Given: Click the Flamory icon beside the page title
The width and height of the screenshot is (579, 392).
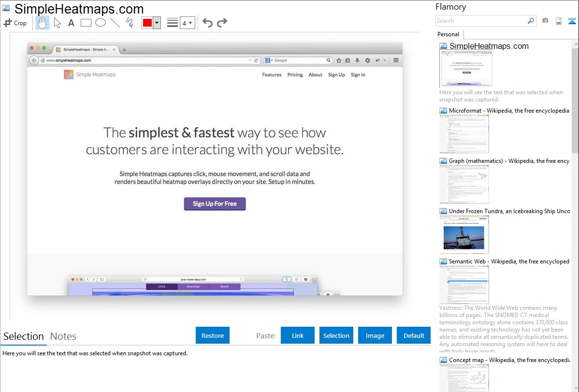Looking at the screenshot, I should [x=6, y=8].
